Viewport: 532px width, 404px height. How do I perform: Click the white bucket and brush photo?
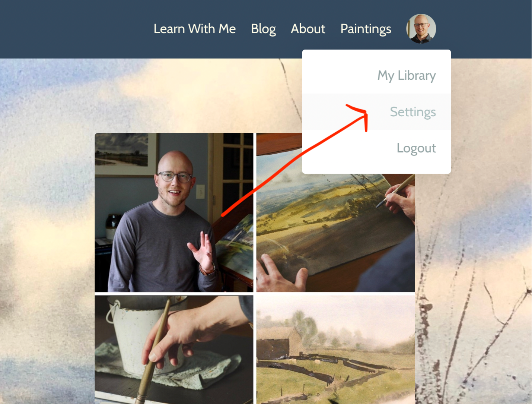(x=174, y=350)
